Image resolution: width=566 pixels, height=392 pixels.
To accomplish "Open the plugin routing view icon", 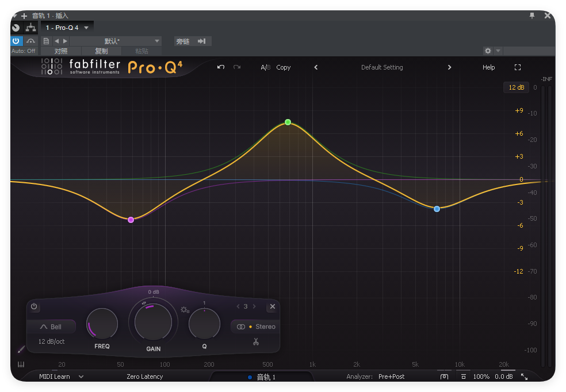I will tap(30, 28).
